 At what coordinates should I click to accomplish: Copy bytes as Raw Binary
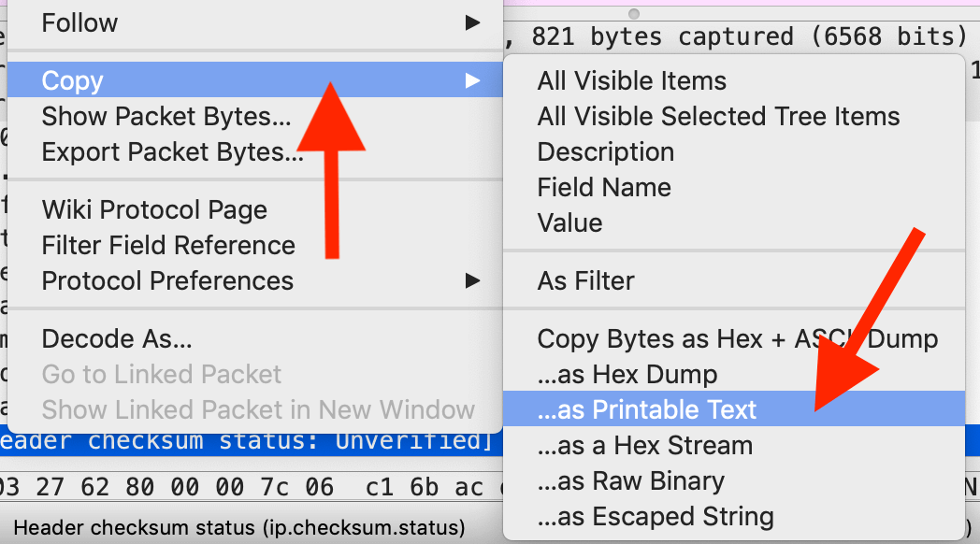[x=630, y=481]
